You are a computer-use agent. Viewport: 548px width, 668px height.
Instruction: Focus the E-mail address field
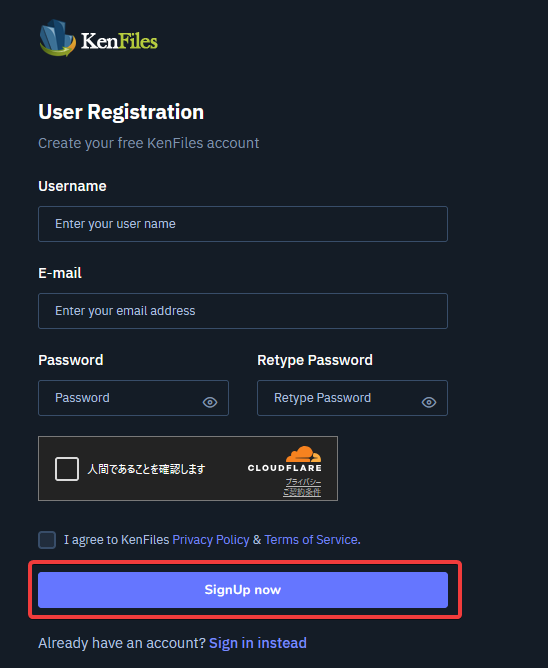pos(243,311)
